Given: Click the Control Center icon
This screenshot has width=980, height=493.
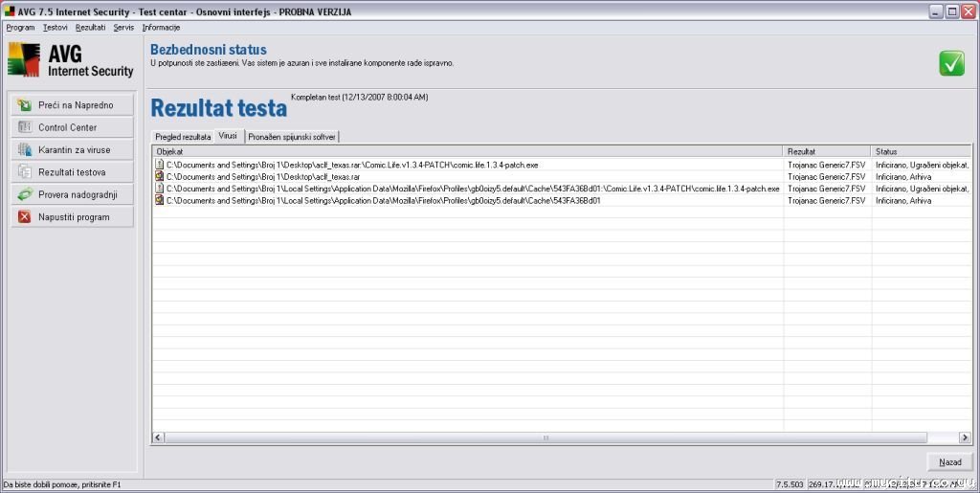Looking at the screenshot, I should pos(24,127).
